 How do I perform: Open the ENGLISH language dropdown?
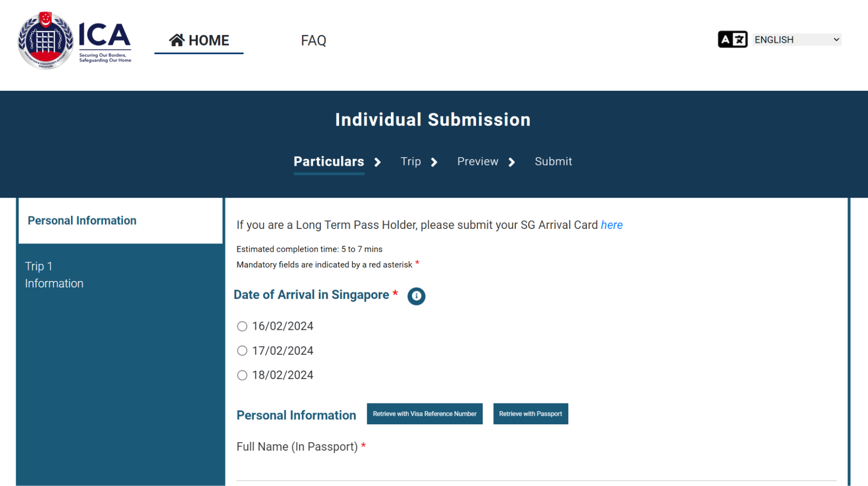(796, 39)
